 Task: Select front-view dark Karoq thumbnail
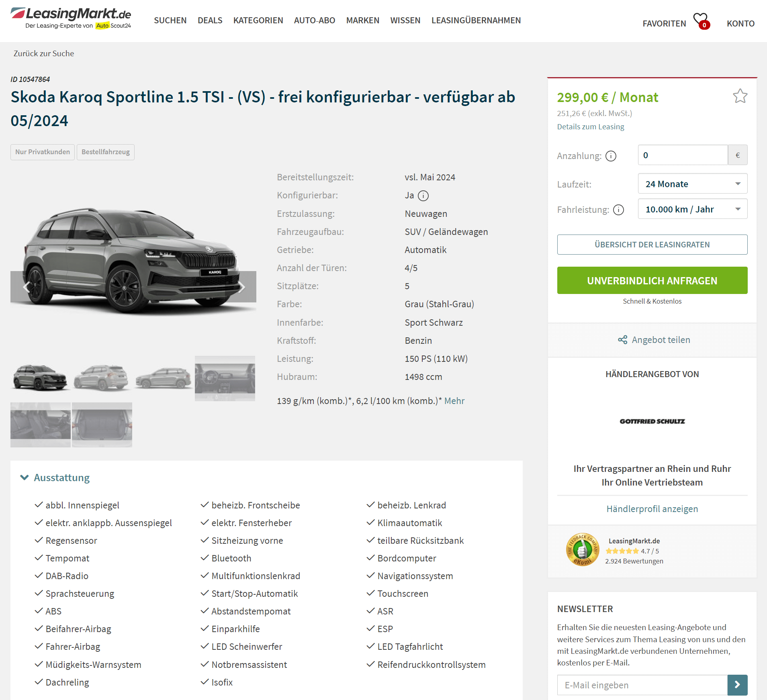pyautogui.click(x=40, y=378)
